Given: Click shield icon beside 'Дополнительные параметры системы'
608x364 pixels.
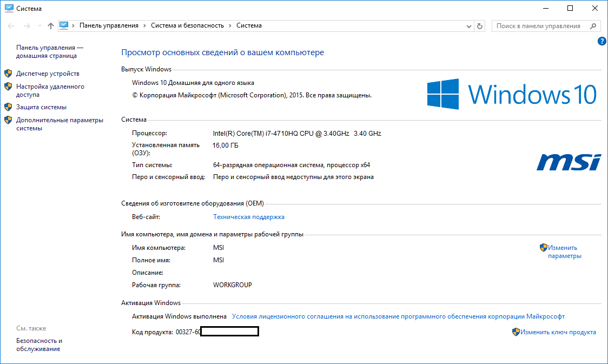Looking at the screenshot, I should pos(8,120).
